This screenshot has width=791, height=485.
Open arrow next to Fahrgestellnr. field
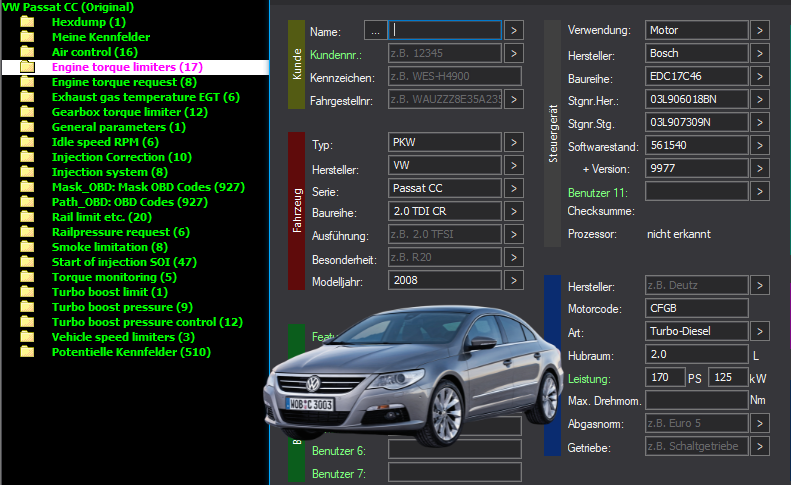pos(514,99)
